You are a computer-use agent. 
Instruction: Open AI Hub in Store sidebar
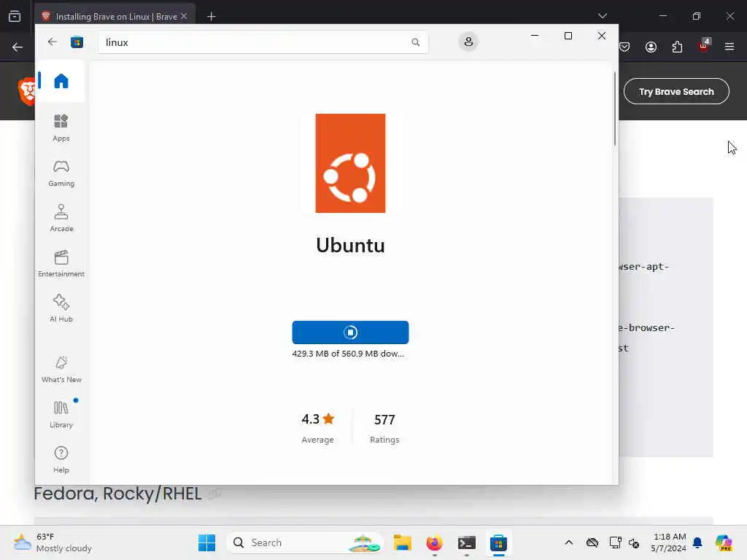[x=61, y=309]
